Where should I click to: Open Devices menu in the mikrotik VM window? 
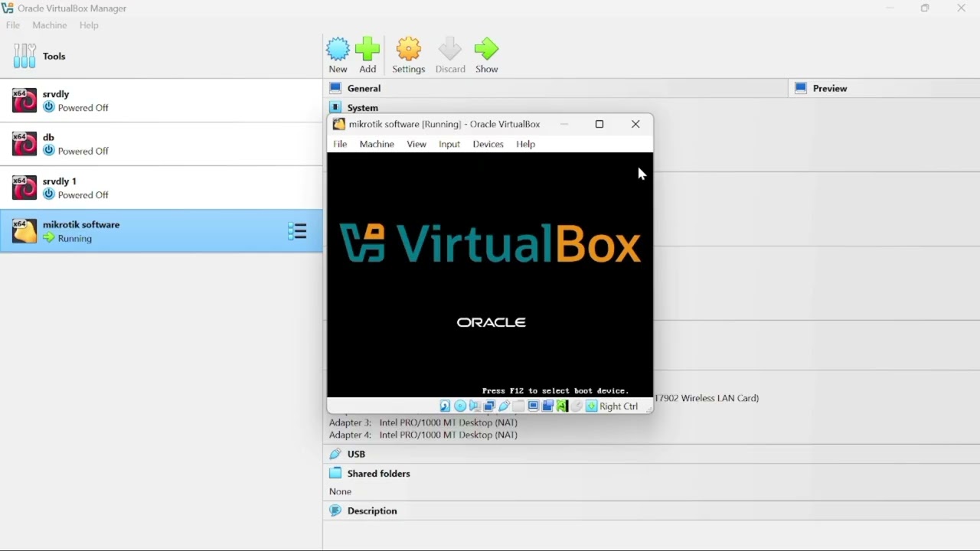click(x=488, y=144)
